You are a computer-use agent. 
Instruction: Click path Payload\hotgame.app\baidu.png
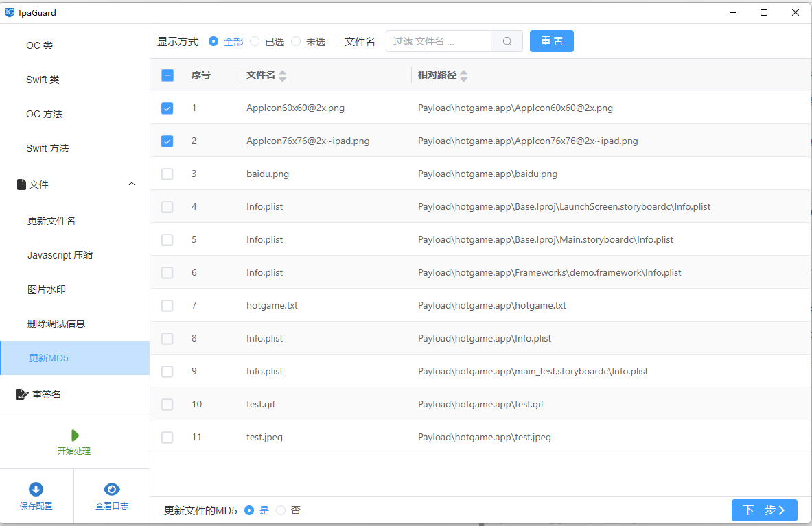click(x=488, y=174)
